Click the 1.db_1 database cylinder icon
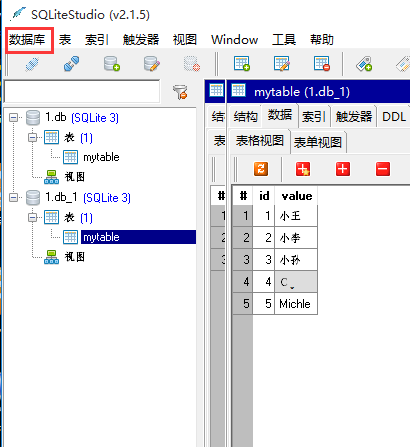This screenshot has height=447, width=410. coord(33,198)
